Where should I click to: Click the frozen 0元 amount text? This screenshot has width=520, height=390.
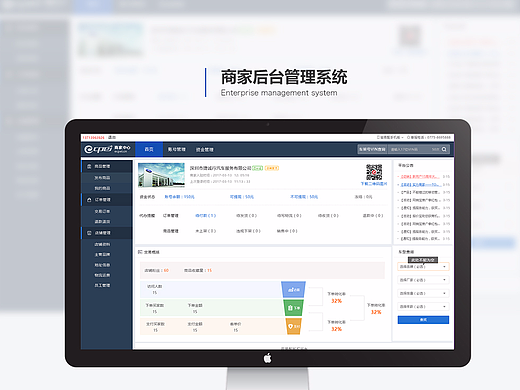click(x=363, y=197)
